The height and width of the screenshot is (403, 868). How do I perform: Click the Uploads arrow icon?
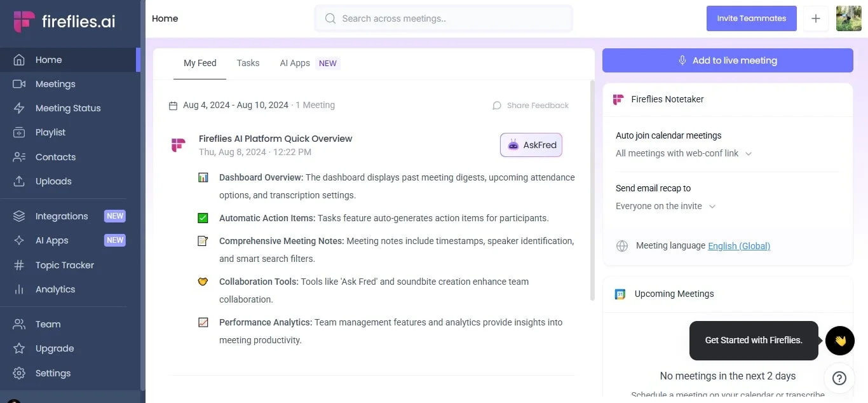[19, 181]
